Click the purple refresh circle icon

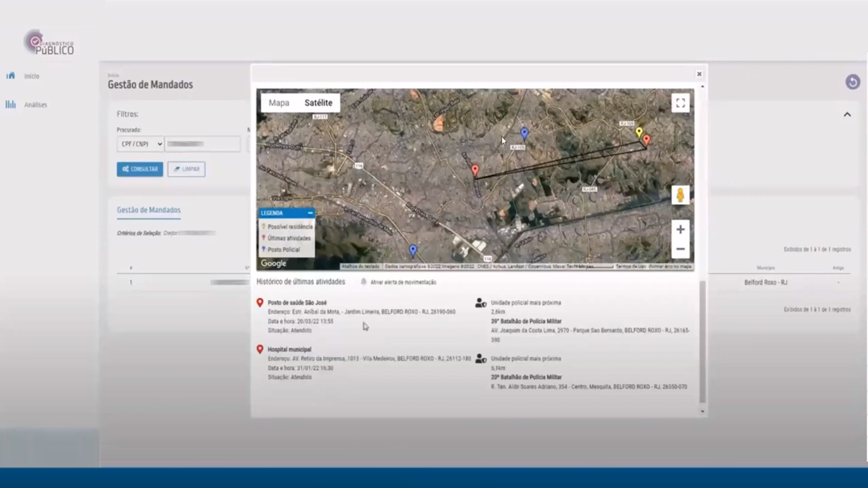tap(853, 82)
